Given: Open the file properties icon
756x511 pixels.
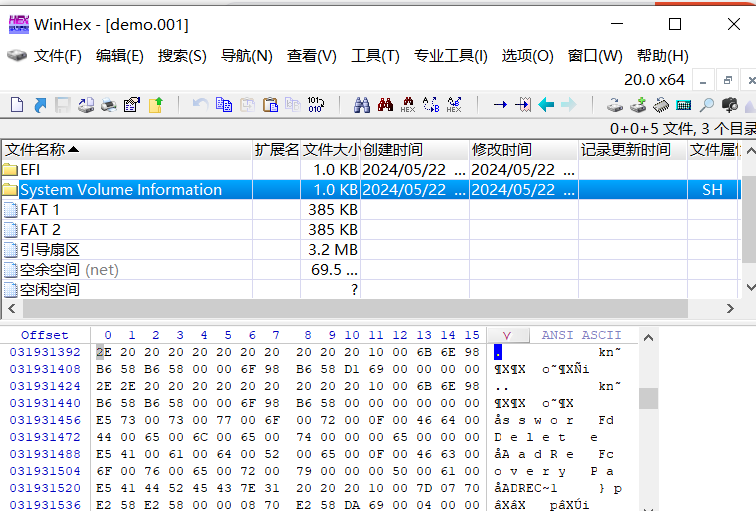Looking at the screenshot, I should tap(132, 105).
